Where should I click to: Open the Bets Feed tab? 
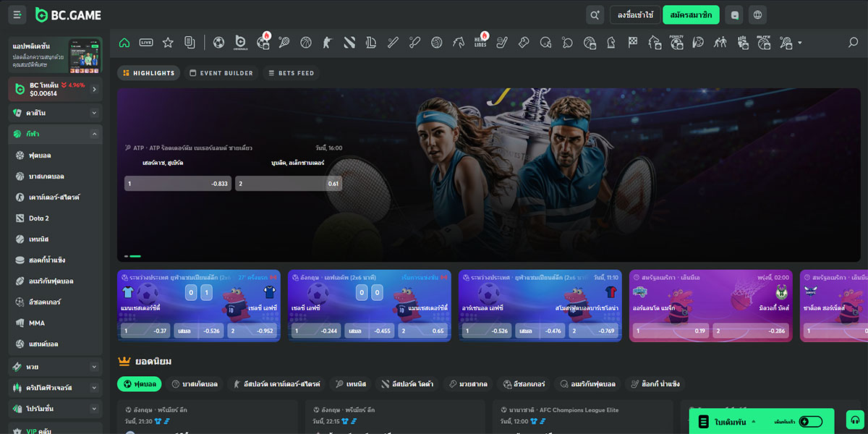coord(291,73)
